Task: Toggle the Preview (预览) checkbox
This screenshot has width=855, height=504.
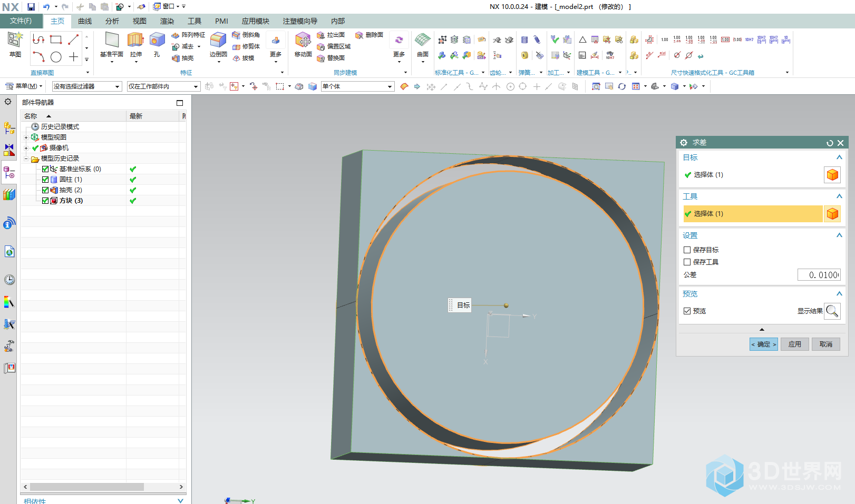Action: (687, 311)
